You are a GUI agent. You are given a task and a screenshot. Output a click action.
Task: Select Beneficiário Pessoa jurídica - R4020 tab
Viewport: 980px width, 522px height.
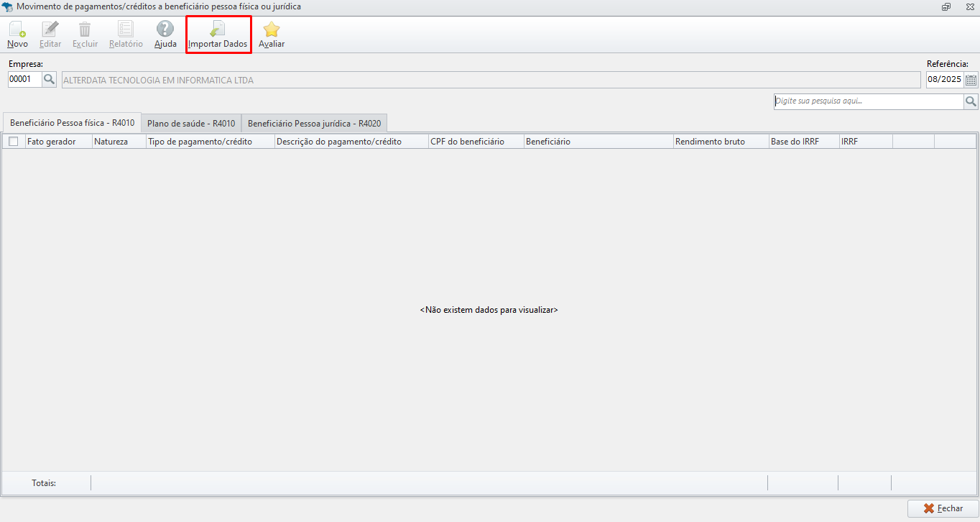[x=314, y=123]
